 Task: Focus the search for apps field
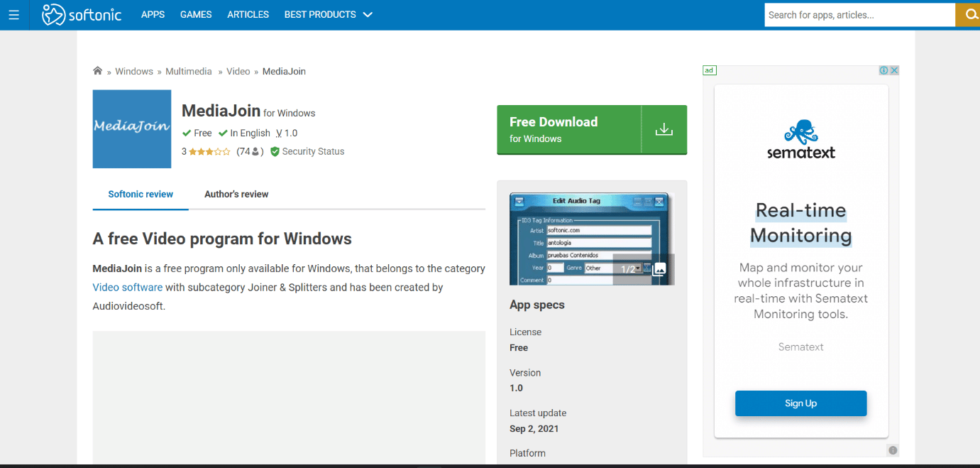tap(859, 15)
